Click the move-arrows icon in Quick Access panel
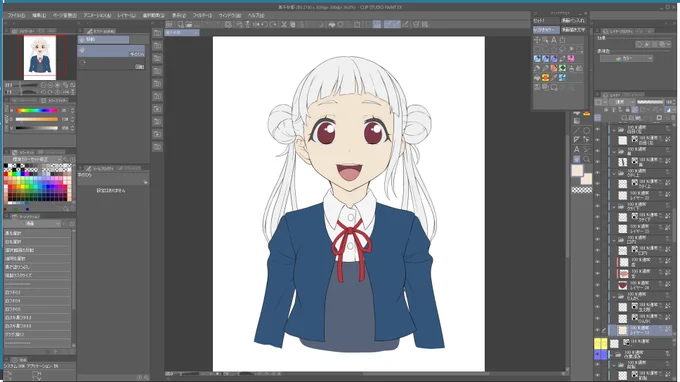680x382 pixels. [x=537, y=40]
